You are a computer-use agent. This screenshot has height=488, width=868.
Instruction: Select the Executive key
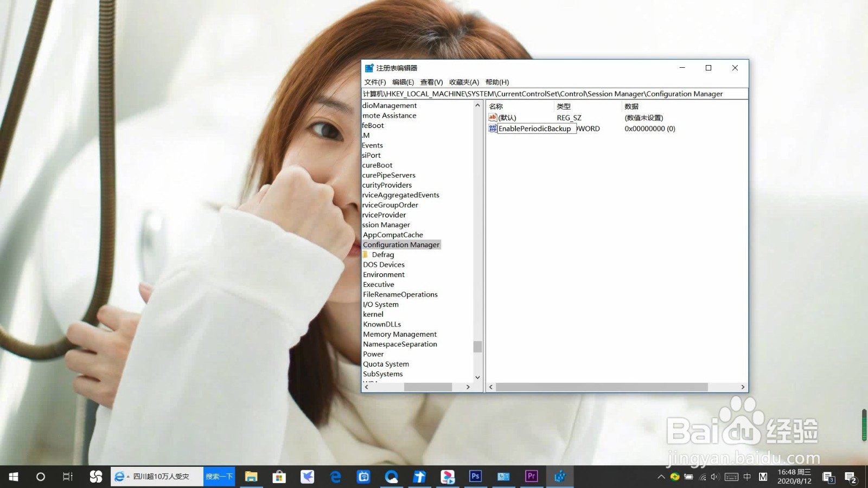(x=379, y=285)
